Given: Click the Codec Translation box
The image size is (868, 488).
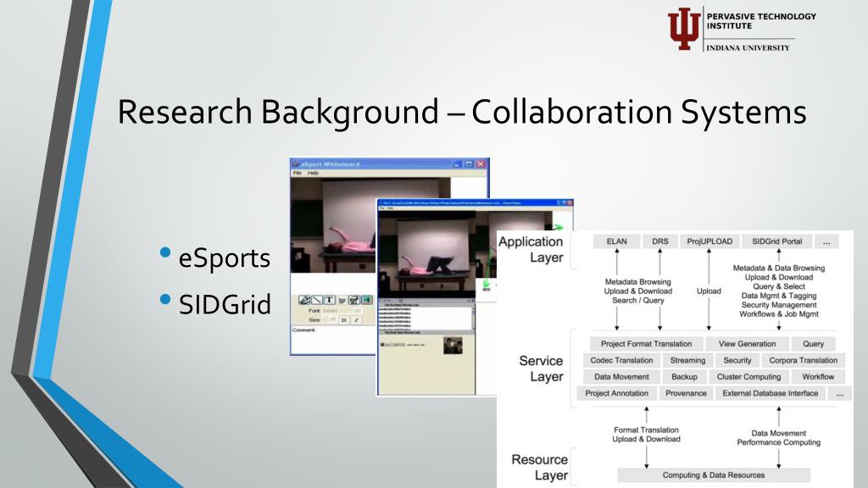Looking at the screenshot, I should pos(621,360).
